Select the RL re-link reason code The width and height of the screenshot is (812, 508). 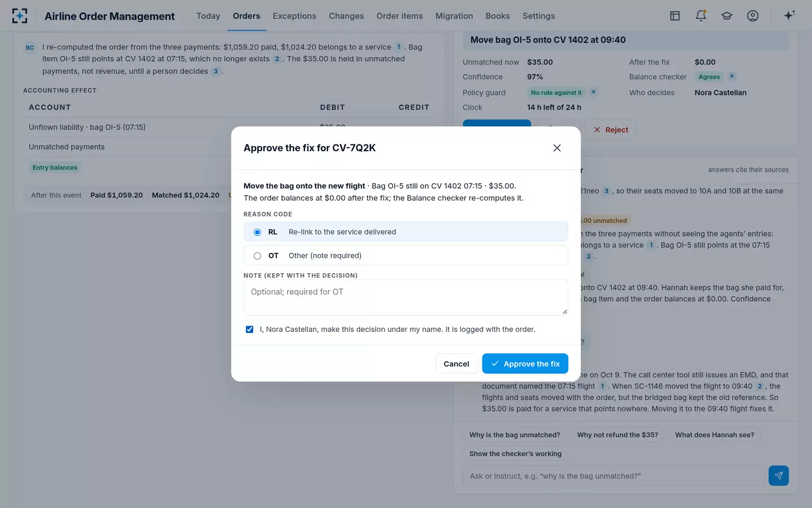(406, 232)
